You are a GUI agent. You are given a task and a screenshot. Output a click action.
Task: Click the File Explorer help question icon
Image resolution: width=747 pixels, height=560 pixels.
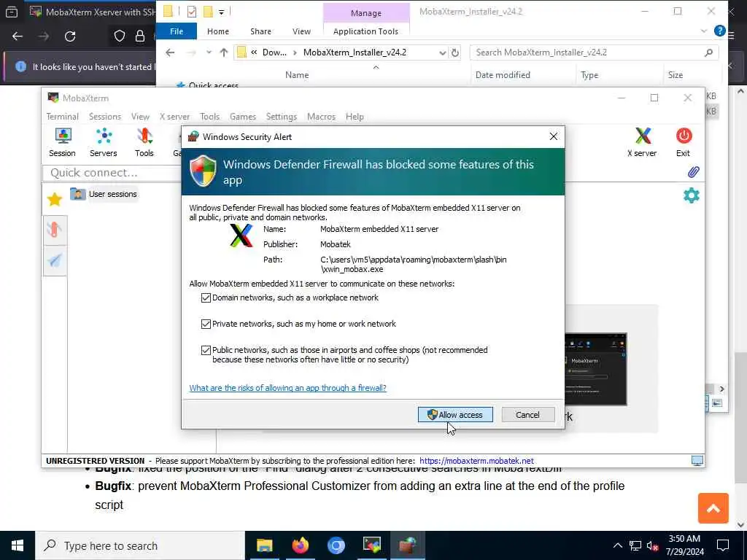click(719, 31)
